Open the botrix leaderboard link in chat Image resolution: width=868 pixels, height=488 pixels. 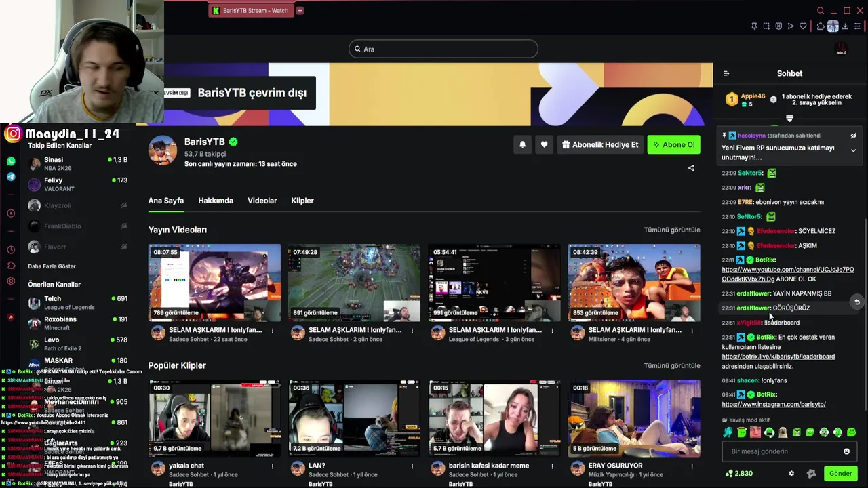(x=778, y=357)
